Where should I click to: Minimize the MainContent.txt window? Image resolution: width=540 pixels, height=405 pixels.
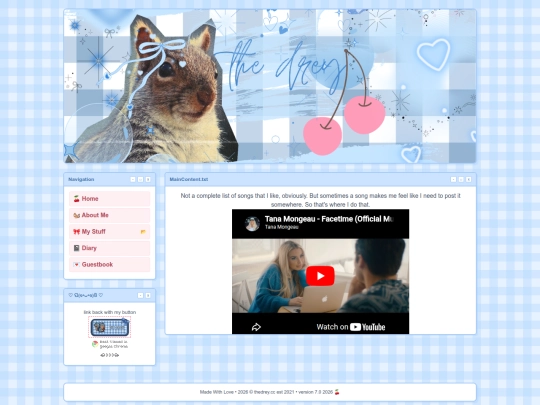point(454,179)
